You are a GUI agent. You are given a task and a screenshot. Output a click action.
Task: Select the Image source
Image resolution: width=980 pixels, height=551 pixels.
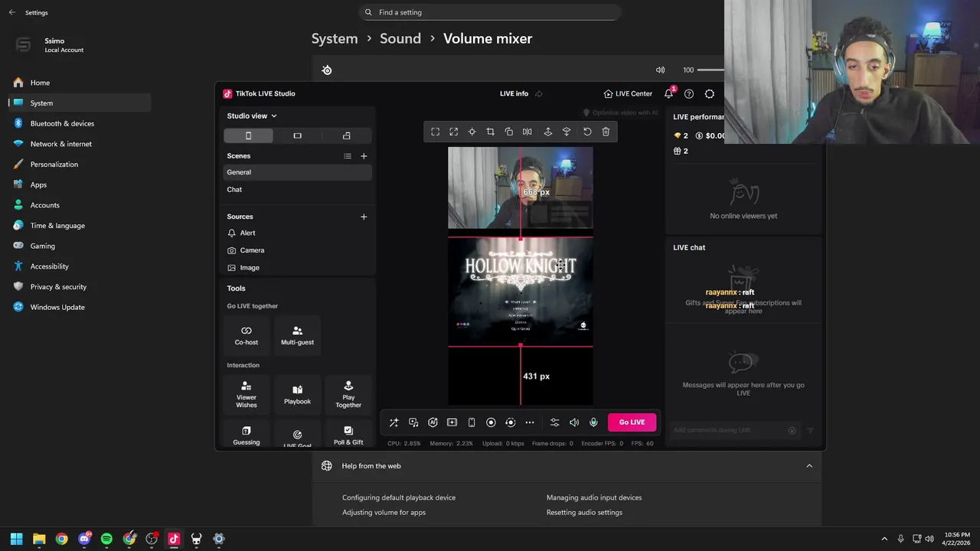[x=298, y=268]
